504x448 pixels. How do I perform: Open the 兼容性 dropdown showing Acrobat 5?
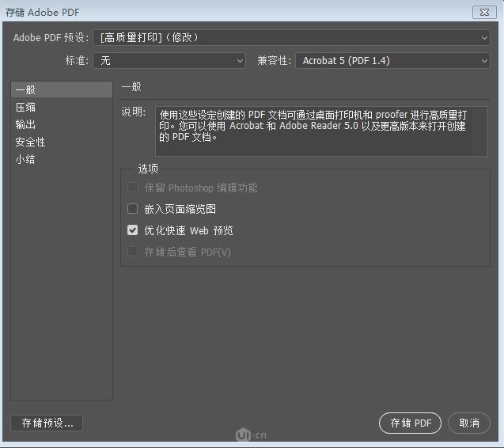tap(392, 61)
